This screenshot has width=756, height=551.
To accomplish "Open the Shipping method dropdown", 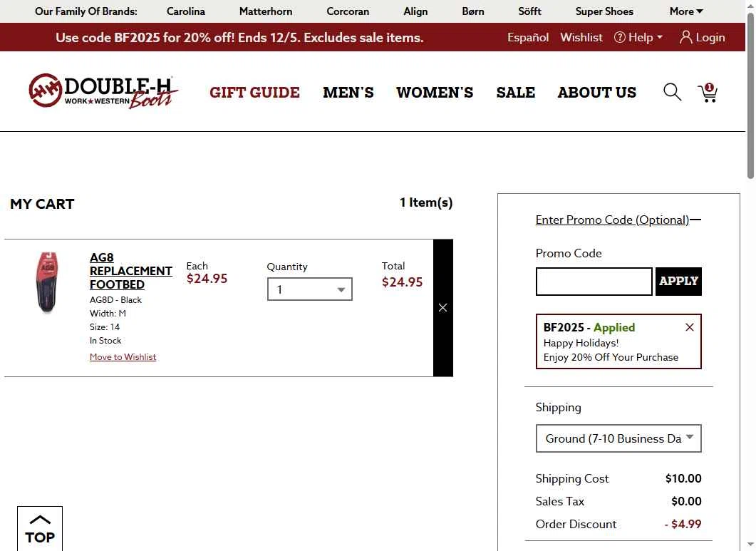I will click(x=618, y=438).
